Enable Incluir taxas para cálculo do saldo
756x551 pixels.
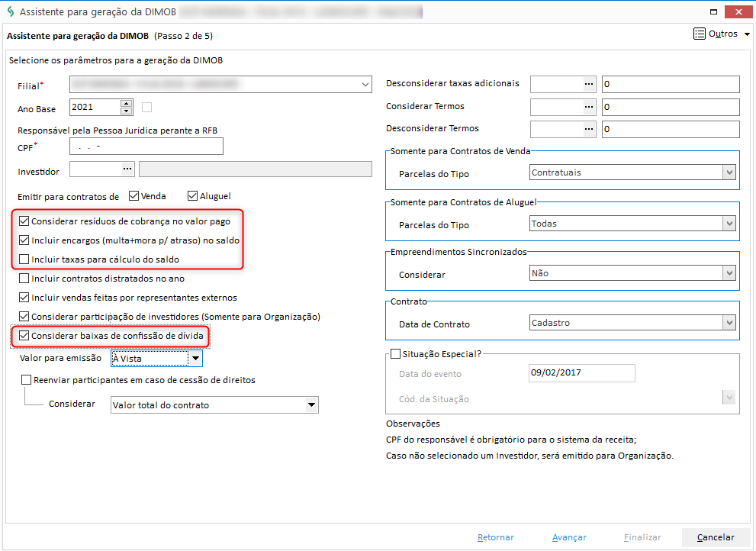[24, 259]
